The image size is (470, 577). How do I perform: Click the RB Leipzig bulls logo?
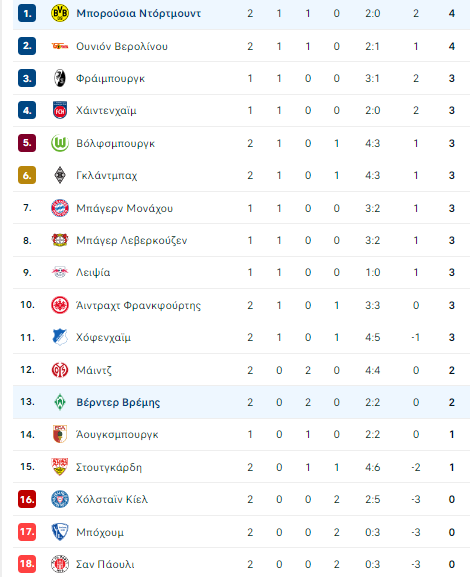click(60, 272)
